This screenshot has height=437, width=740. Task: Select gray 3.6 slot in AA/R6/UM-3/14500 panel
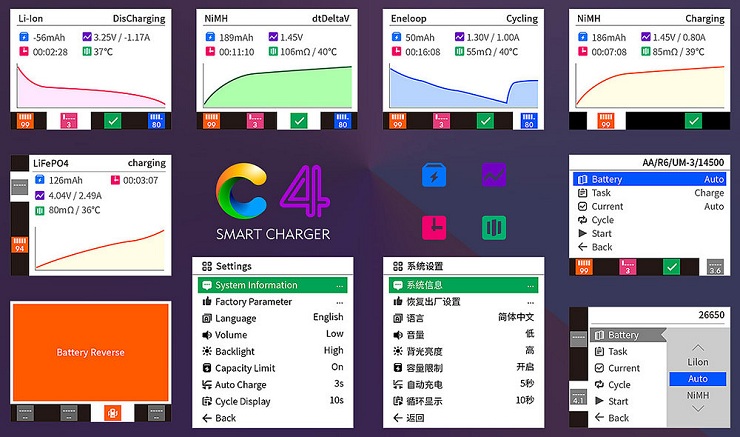coord(715,267)
